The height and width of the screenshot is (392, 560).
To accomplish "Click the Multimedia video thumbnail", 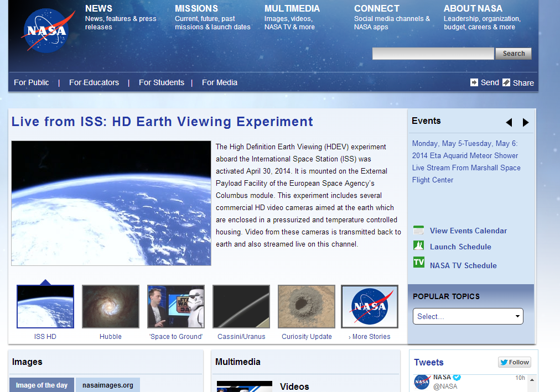I will (244, 386).
